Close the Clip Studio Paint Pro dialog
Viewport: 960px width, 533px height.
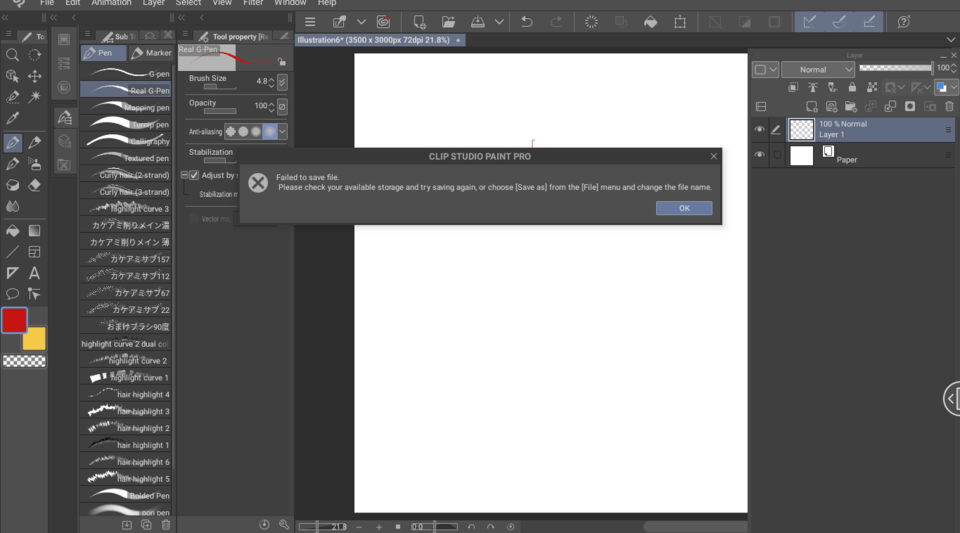(713, 156)
